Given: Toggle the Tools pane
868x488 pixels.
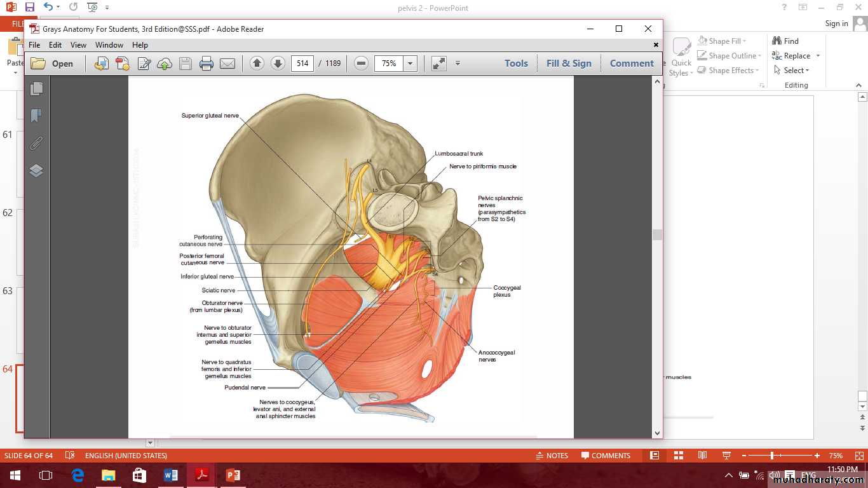Looking at the screenshot, I should 516,64.
